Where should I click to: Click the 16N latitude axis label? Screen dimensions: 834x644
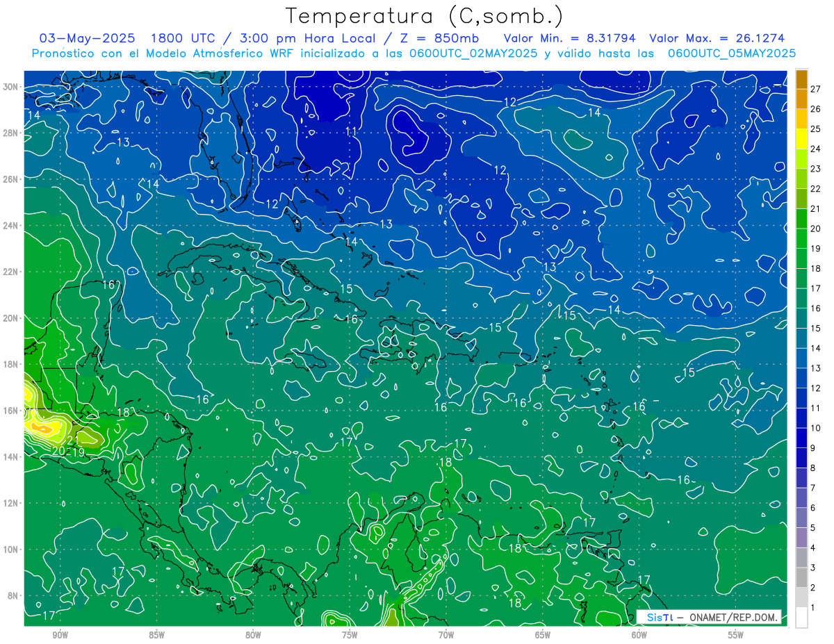[12, 411]
